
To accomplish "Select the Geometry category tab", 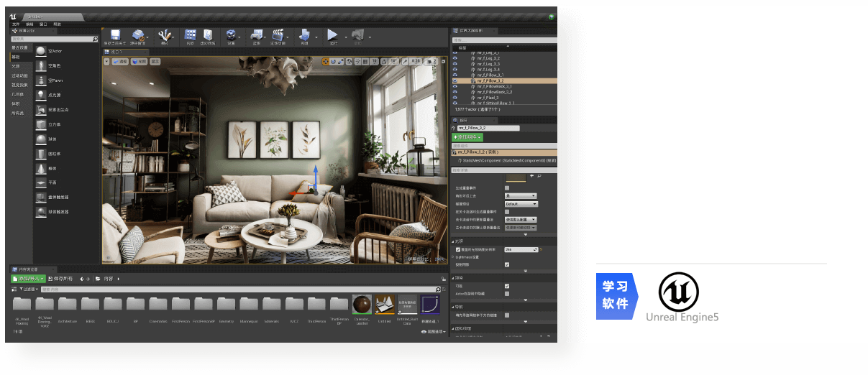I will coord(17,94).
